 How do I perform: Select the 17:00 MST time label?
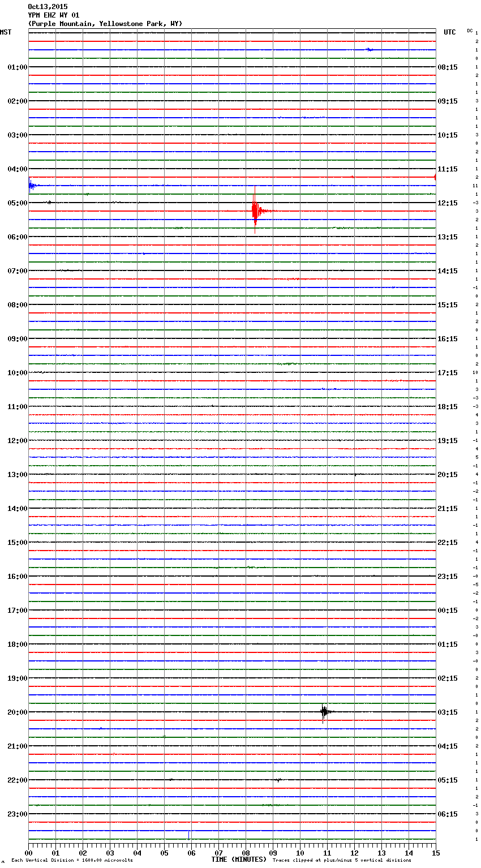[18, 611]
